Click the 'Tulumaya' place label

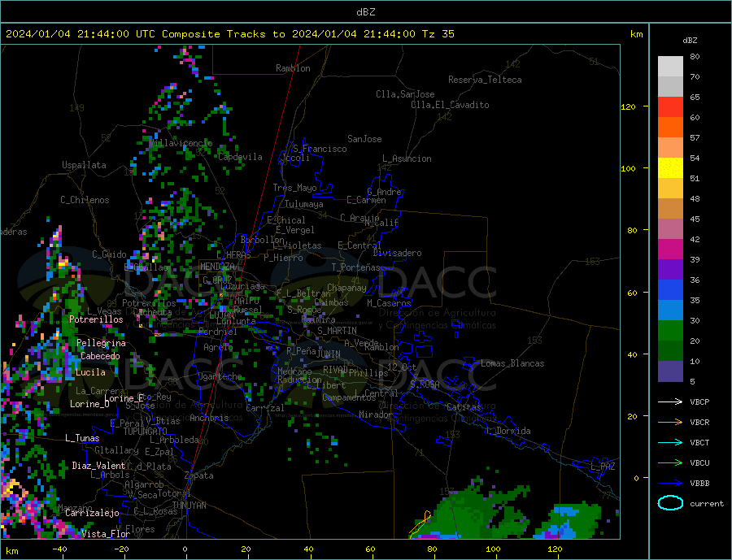tap(304, 204)
